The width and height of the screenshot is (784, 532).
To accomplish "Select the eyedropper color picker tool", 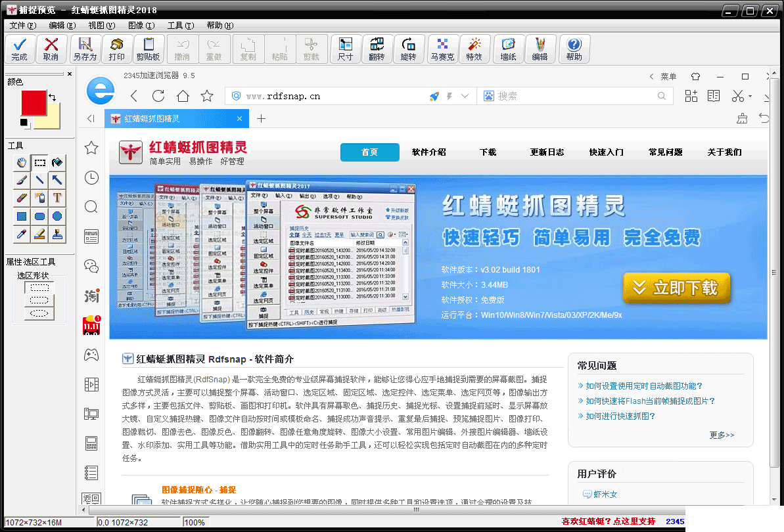I will pyautogui.click(x=22, y=234).
